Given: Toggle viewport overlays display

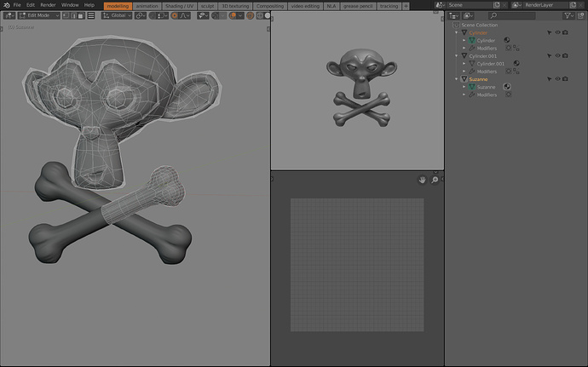Looking at the screenshot, I should click(233, 15).
